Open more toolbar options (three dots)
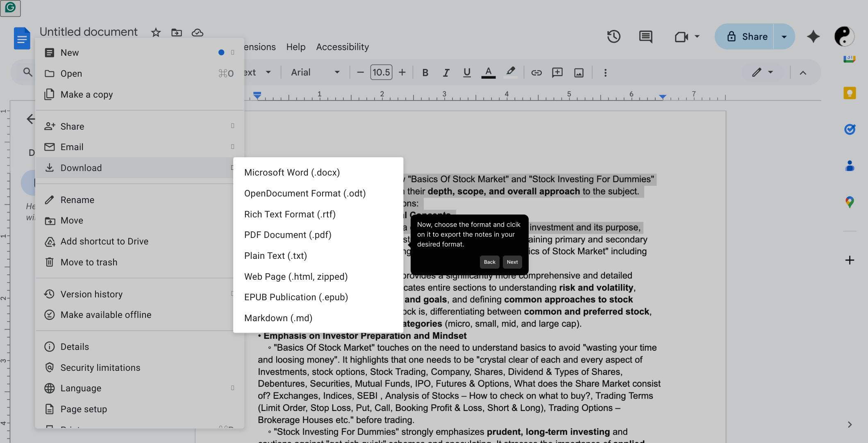 pyautogui.click(x=605, y=73)
